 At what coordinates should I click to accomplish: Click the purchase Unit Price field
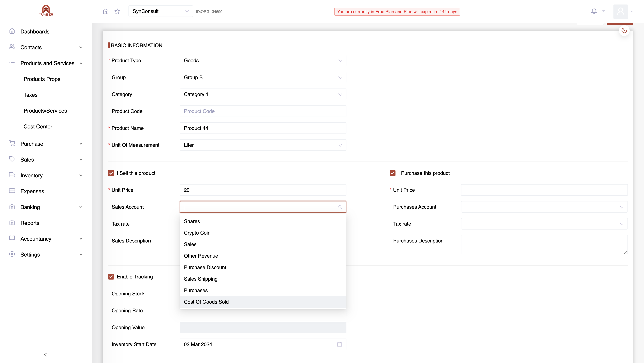[544, 190]
